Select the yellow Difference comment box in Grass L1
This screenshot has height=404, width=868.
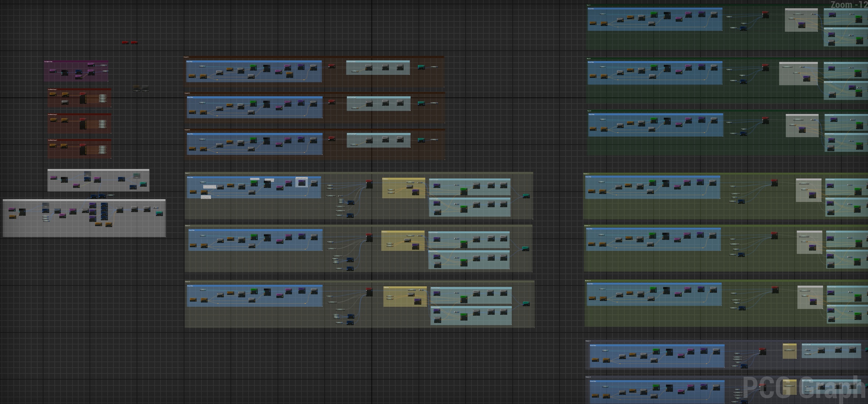click(x=403, y=188)
